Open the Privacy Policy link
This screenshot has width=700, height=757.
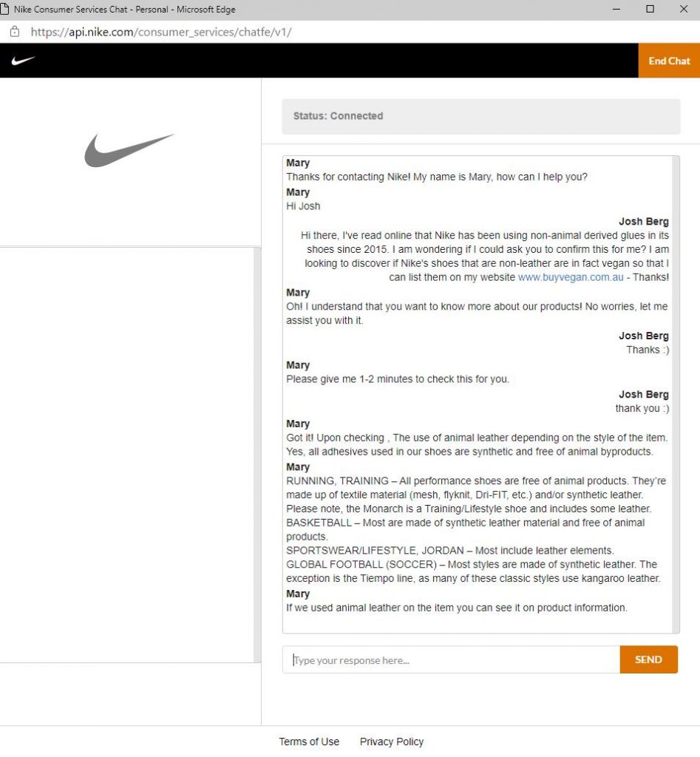[x=392, y=741]
